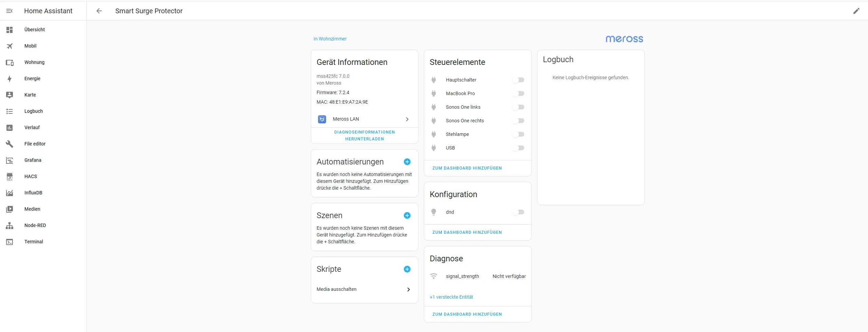The width and height of the screenshot is (868, 332).
Task: Click the plug icon next to Stehlampe
Action: click(x=433, y=134)
